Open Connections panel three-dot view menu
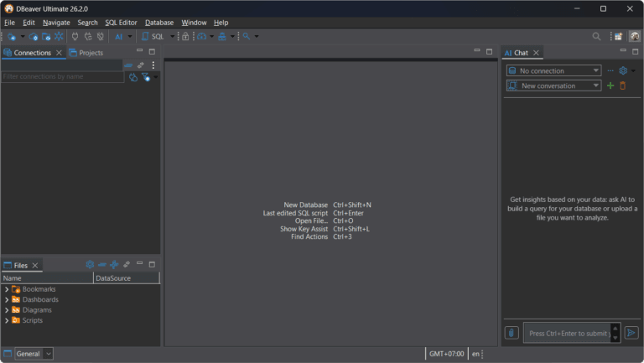The image size is (644, 363). pyautogui.click(x=153, y=65)
